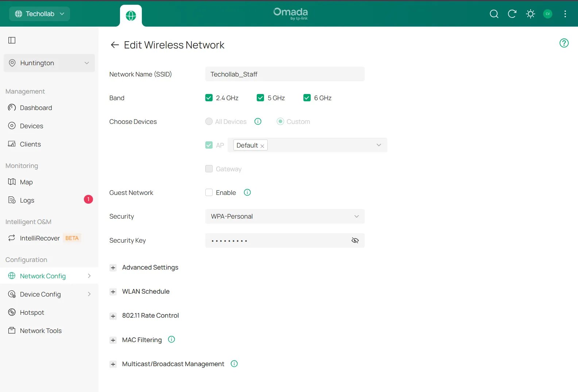
Task: Expand Device Config menu
Action: (x=49, y=294)
